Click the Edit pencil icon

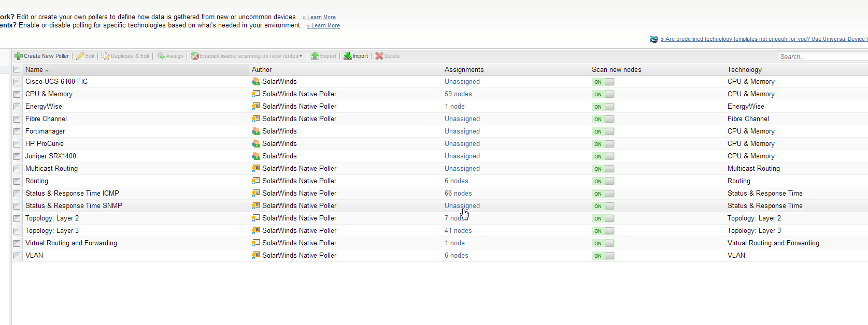click(x=80, y=56)
